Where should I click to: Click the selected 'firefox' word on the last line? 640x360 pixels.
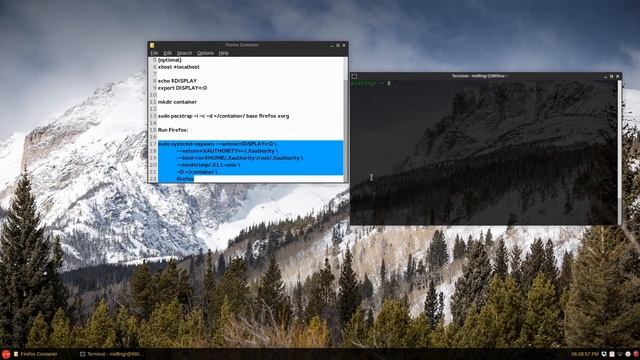tap(185, 179)
